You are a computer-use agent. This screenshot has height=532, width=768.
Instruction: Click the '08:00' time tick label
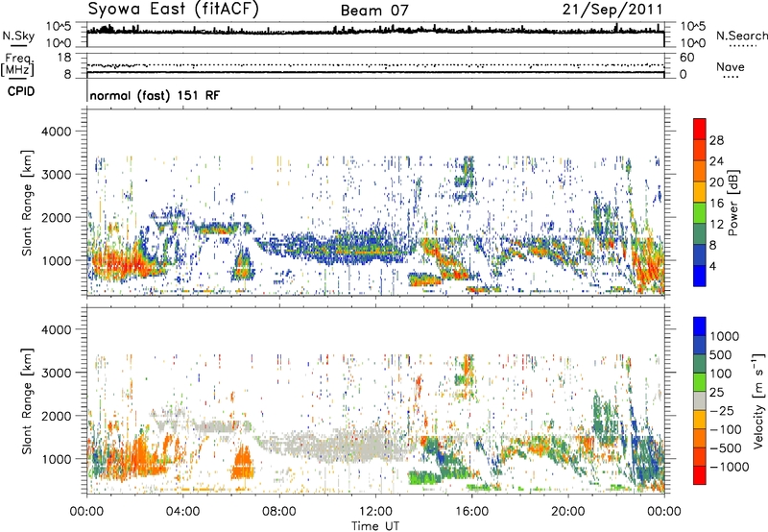[x=279, y=512]
